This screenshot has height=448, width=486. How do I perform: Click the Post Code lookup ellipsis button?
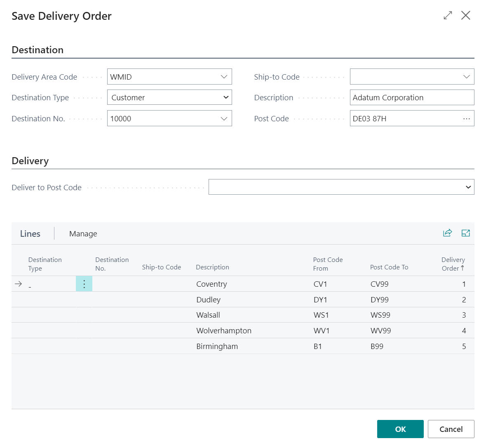[466, 119]
